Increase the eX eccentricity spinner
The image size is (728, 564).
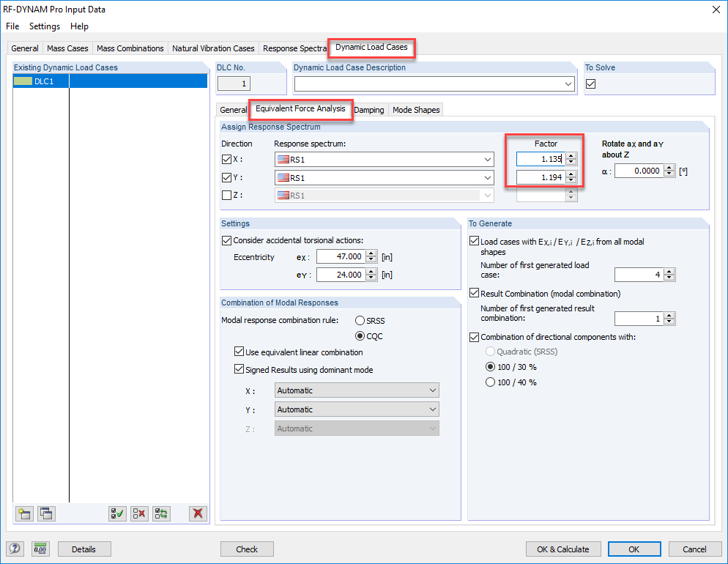(x=371, y=253)
